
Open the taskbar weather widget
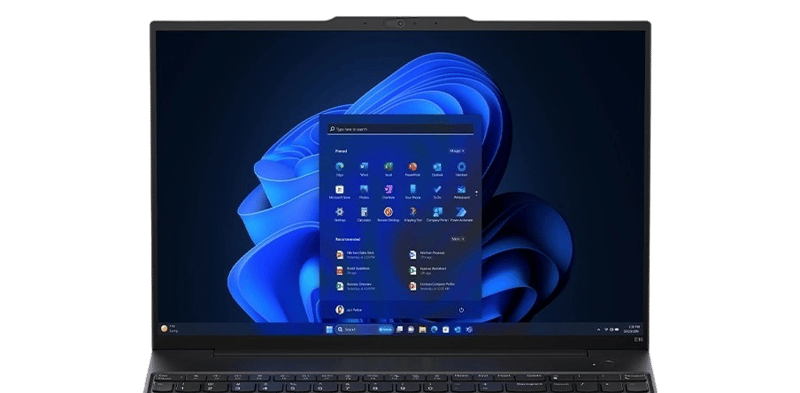(169, 329)
